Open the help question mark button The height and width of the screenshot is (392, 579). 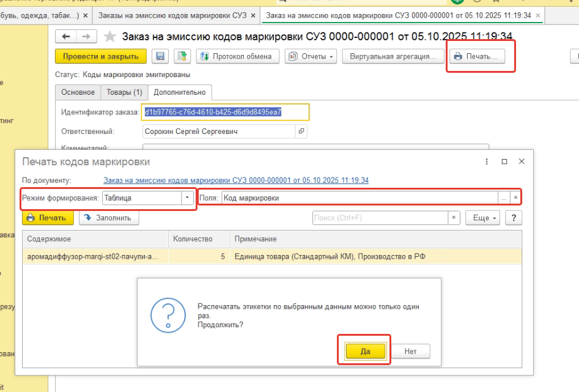514,218
